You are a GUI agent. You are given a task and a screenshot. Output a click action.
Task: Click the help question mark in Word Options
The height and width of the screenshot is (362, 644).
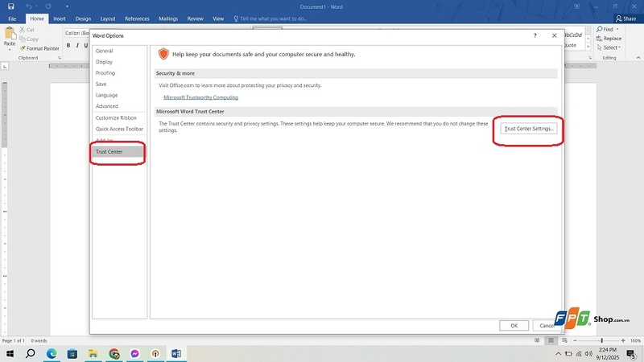[x=535, y=35]
